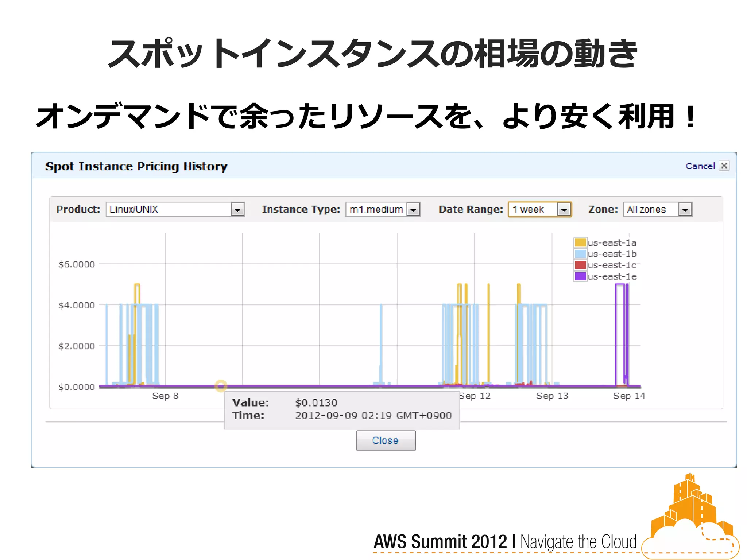The height and width of the screenshot is (560, 747).
Task: Click the Cancel link in dialog header
Action: click(700, 166)
